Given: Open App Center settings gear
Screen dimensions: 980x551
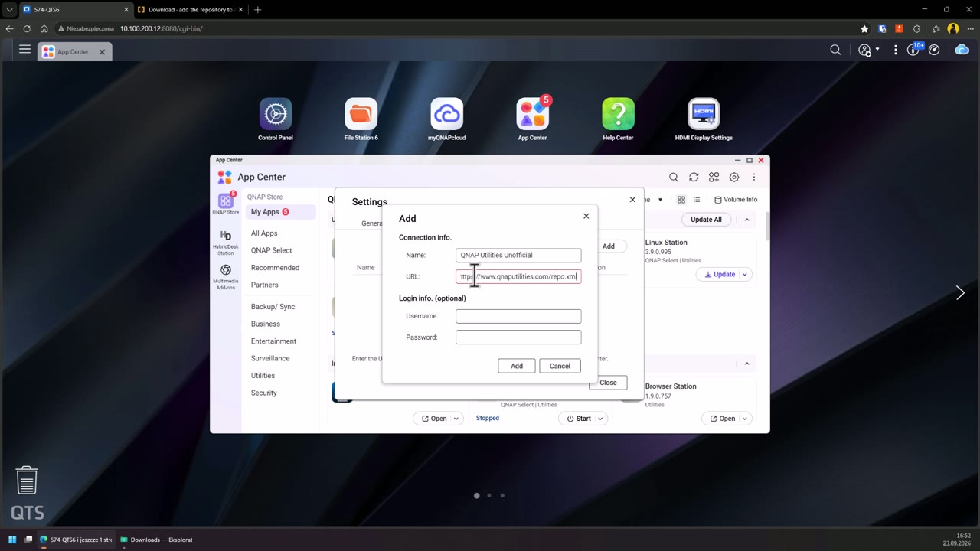Looking at the screenshot, I should point(734,177).
